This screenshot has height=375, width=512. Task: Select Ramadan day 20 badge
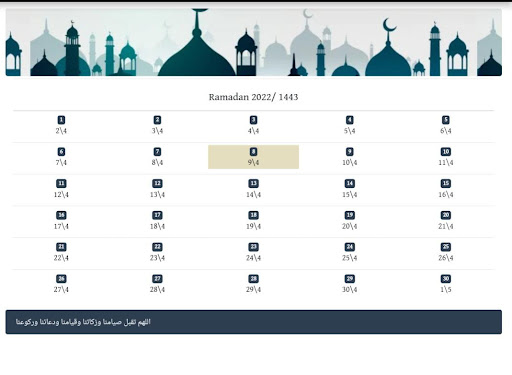tap(446, 215)
